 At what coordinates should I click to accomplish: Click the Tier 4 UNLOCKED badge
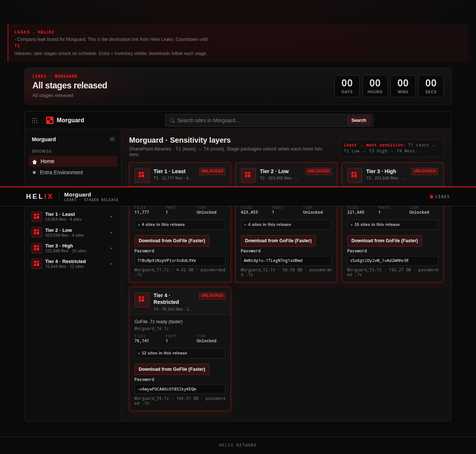(212, 296)
